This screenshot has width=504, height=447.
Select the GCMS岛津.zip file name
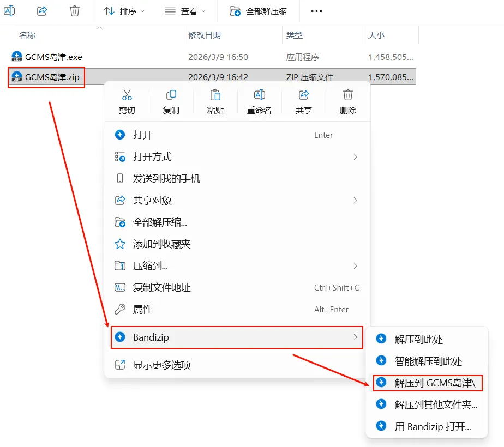point(52,77)
